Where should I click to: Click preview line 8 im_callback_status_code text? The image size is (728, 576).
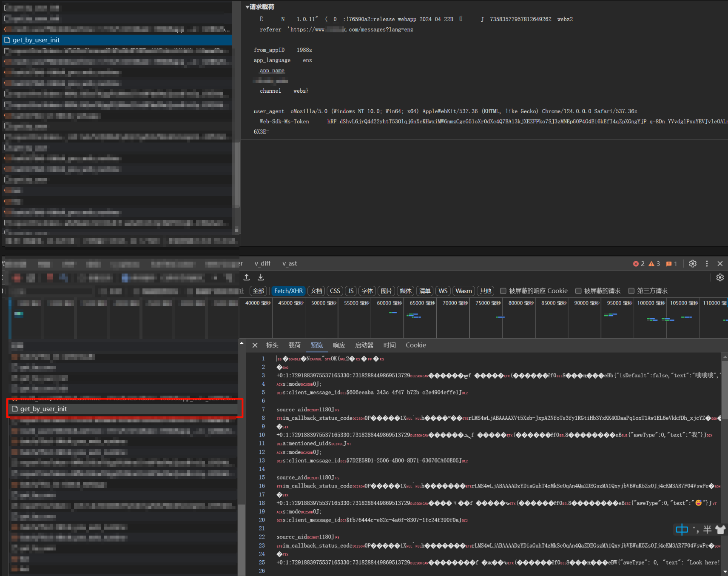pyautogui.click(x=318, y=418)
